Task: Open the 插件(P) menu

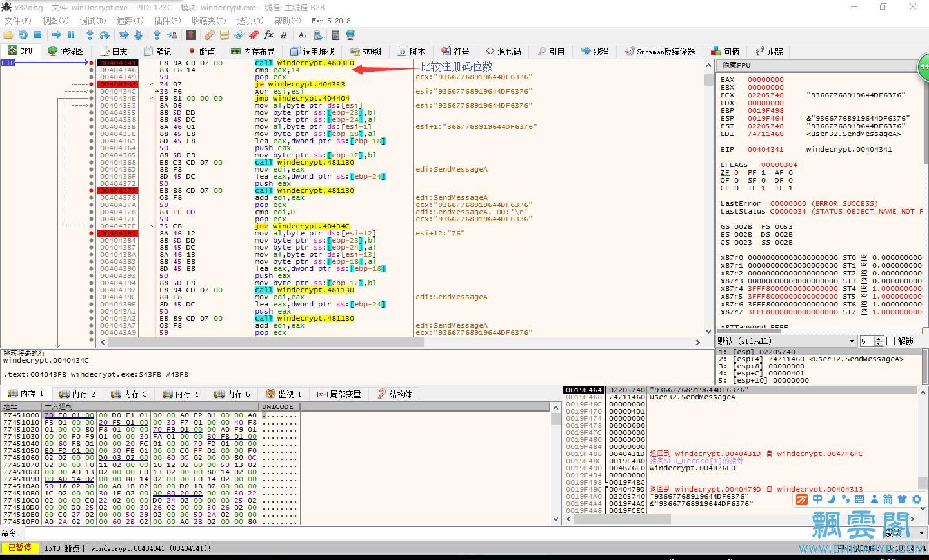Action: 168,21
